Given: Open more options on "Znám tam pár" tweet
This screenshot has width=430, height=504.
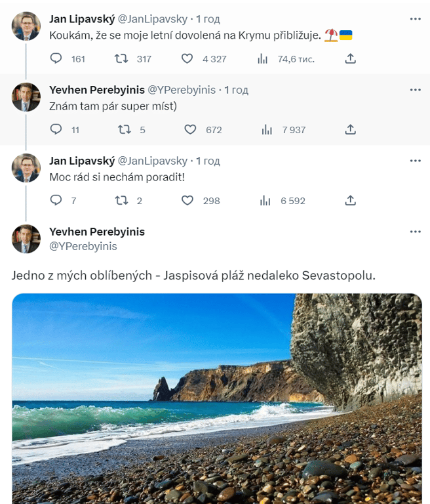Looking at the screenshot, I should pyautogui.click(x=415, y=90).
